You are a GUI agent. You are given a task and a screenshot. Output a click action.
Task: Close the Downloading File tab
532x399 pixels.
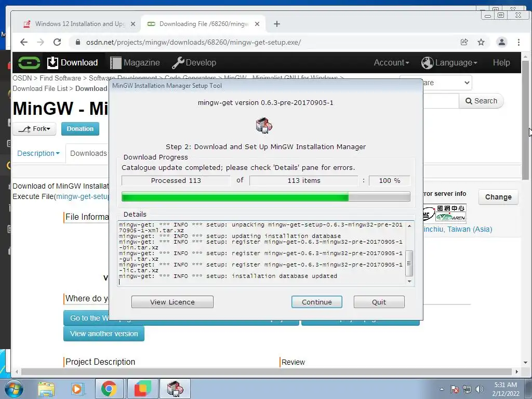(x=257, y=24)
